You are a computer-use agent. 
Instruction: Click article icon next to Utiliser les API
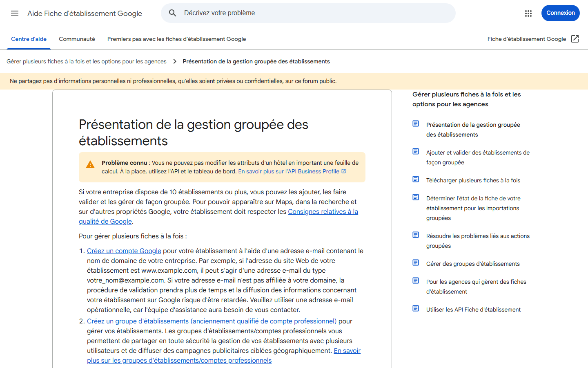pos(416,308)
